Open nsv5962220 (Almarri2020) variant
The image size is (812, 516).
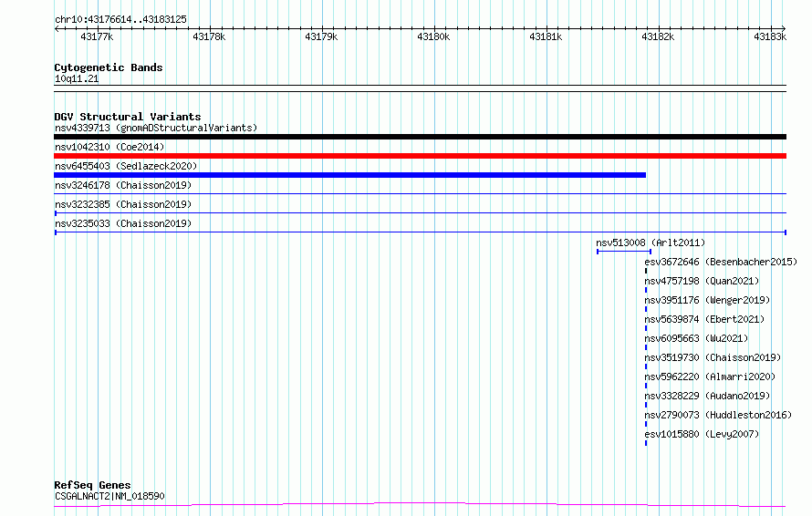710,377
